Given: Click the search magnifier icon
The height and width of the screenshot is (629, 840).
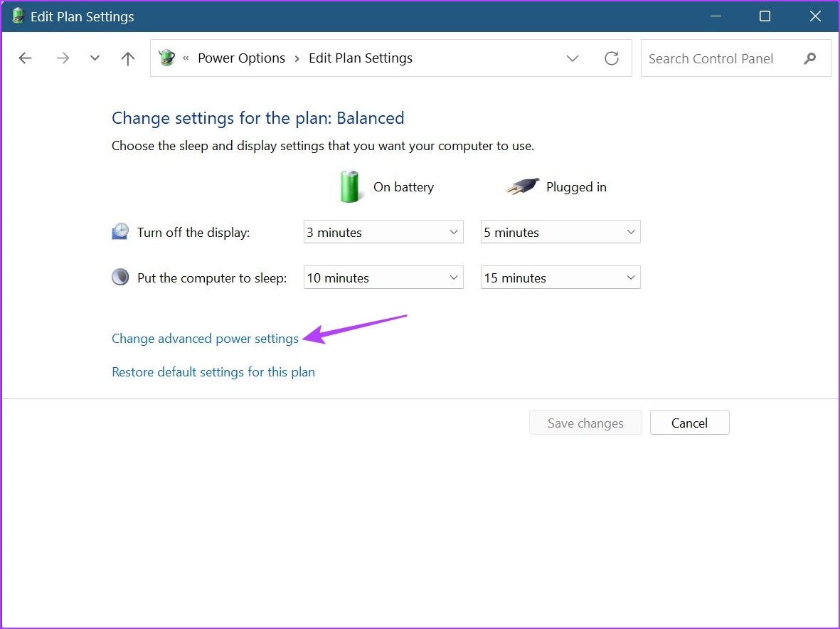Looking at the screenshot, I should [810, 58].
